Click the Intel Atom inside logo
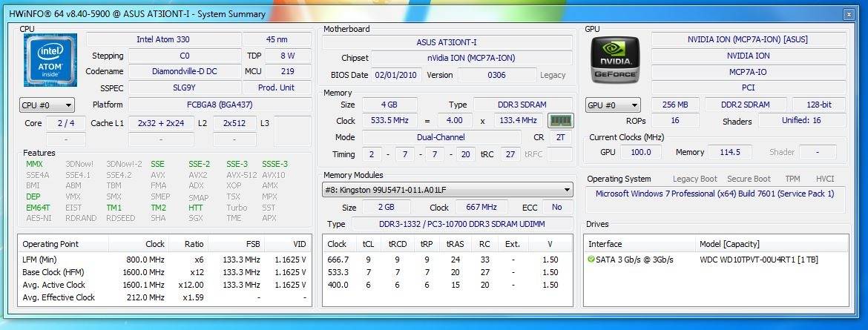This screenshot has width=868, height=330. pyautogui.click(x=50, y=60)
